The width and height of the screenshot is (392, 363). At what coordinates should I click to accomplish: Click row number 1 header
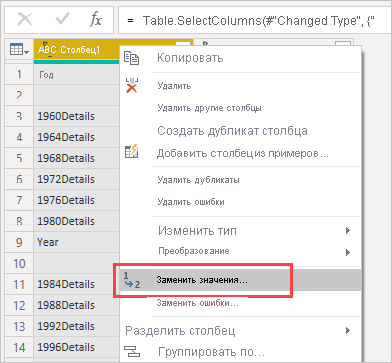(x=19, y=74)
